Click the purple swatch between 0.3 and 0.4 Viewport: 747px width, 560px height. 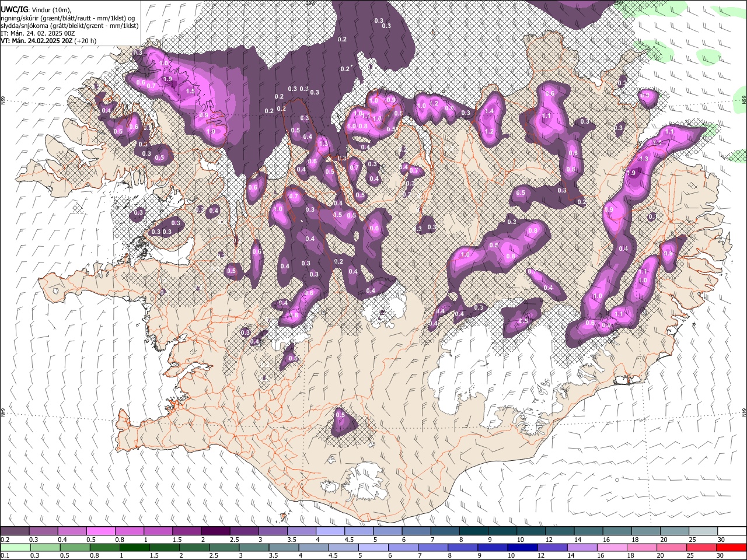click(x=43, y=531)
